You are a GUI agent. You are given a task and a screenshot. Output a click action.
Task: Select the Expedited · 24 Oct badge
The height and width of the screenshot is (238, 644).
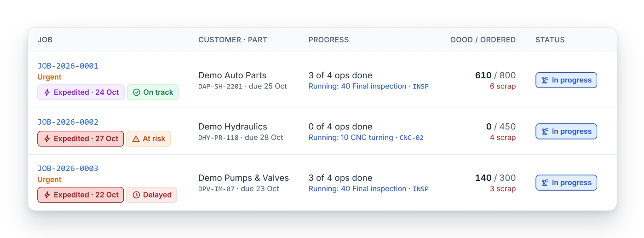click(x=80, y=93)
